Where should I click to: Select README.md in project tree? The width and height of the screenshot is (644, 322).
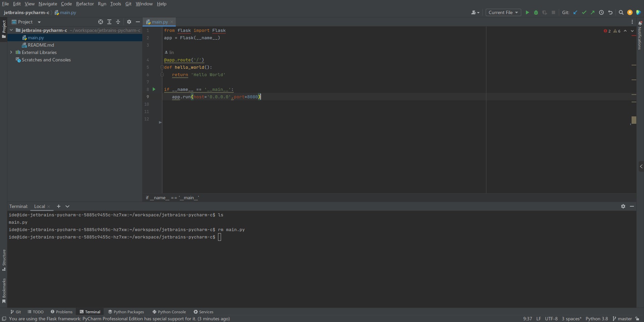(41, 45)
